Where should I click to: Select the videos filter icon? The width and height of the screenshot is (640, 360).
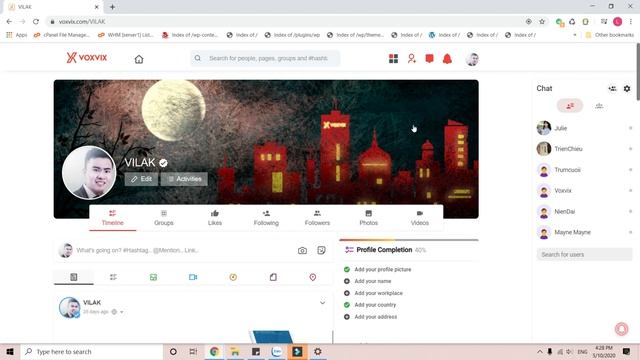click(x=193, y=277)
